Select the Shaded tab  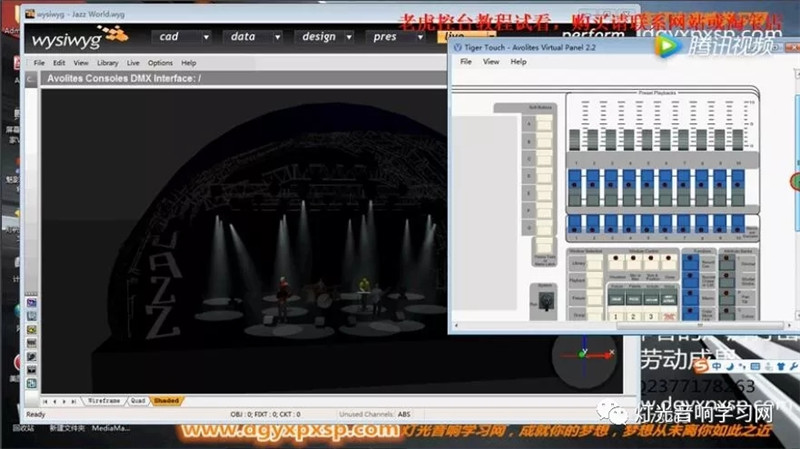click(x=166, y=401)
